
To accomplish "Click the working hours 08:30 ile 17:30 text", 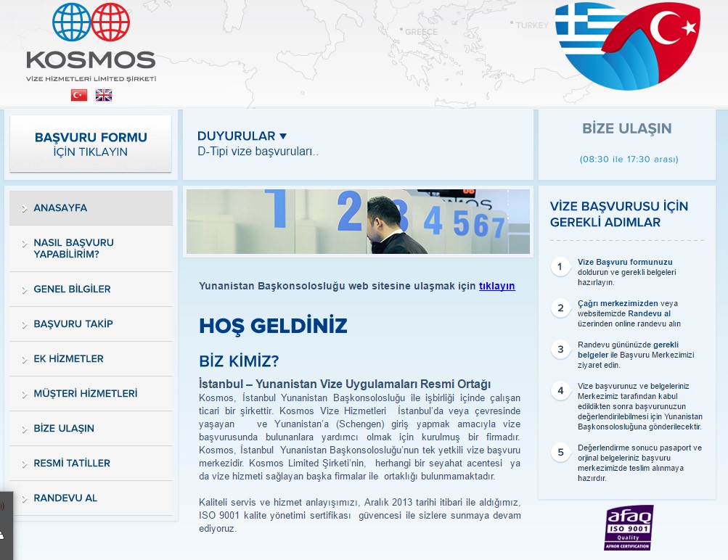I will point(629,159).
